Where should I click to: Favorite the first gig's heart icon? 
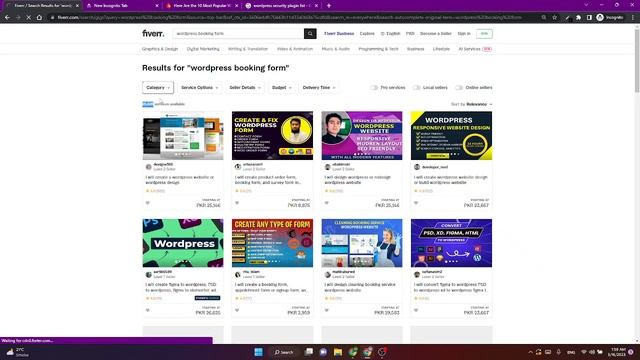tap(148, 203)
